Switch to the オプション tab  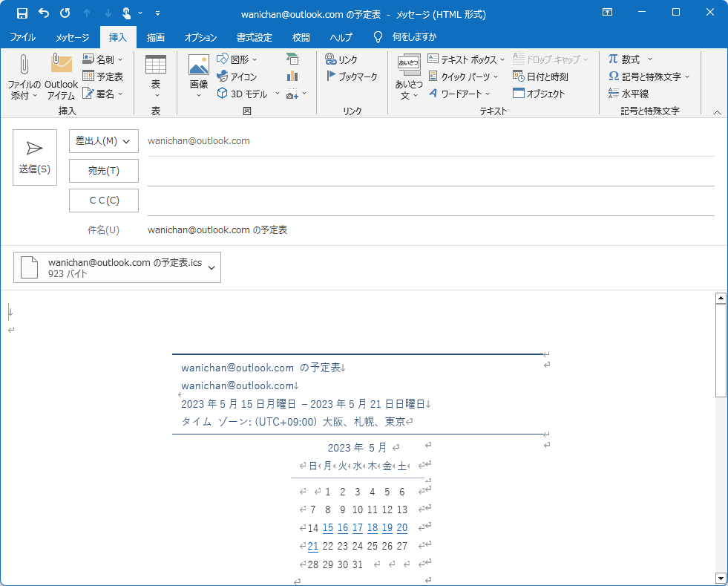[200, 37]
